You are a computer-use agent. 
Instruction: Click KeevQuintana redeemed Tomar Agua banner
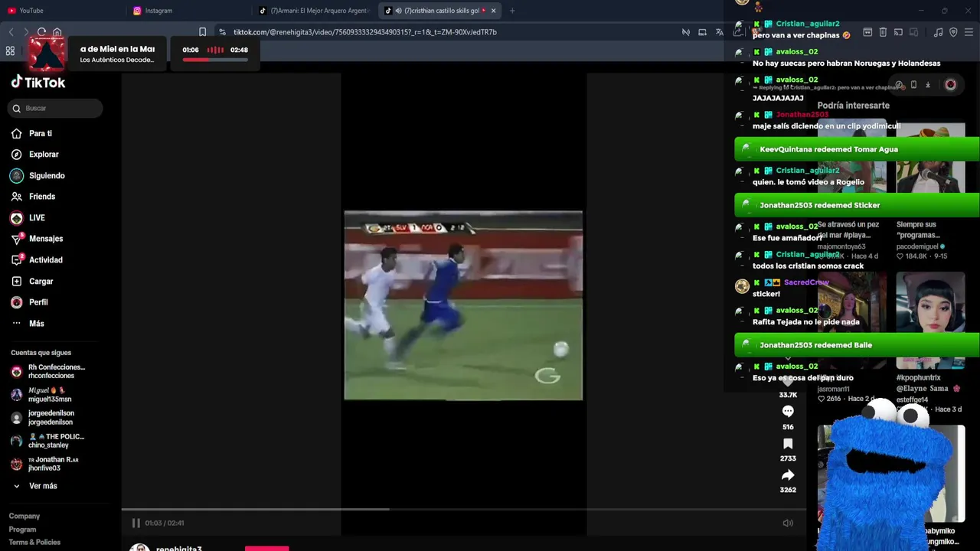pos(857,149)
